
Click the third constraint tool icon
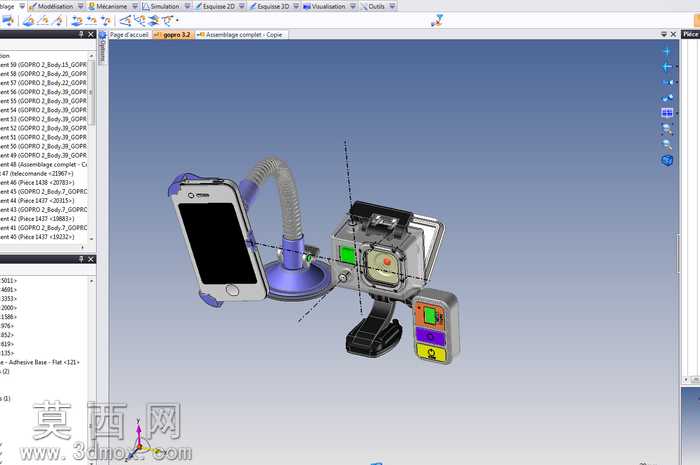click(58, 21)
